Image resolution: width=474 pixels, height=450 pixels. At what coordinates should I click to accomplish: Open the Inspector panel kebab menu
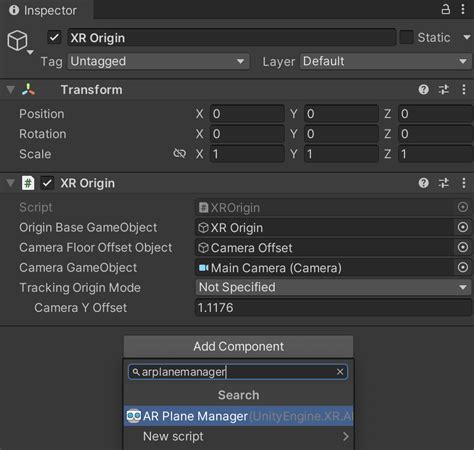click(x=463, y=9)
